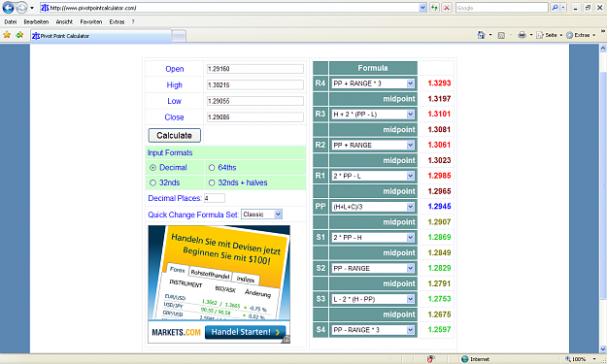Image resolution: width=607 pixels, height=364 pixels.
Task: Open a new blank tab
Action: click(179, 36)
